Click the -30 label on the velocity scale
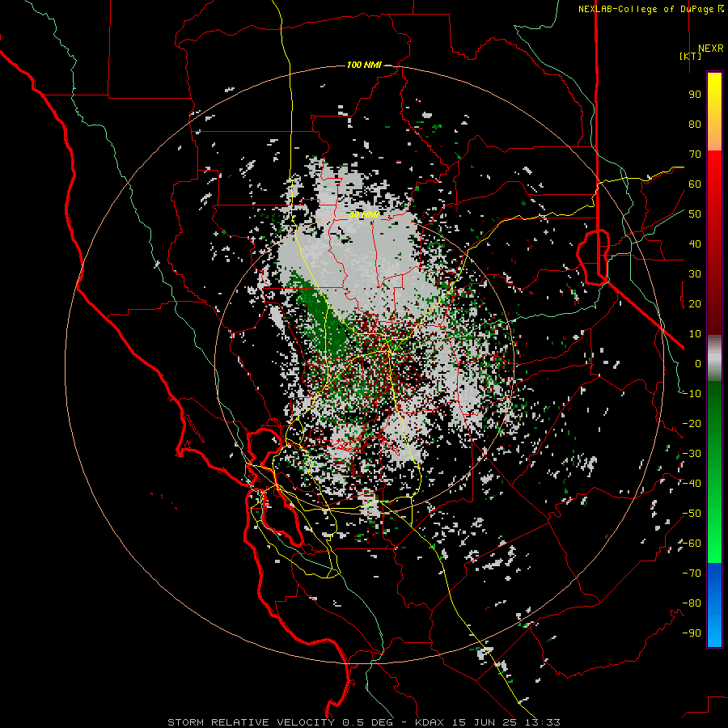Screen dimensions: 728x728 692,454
